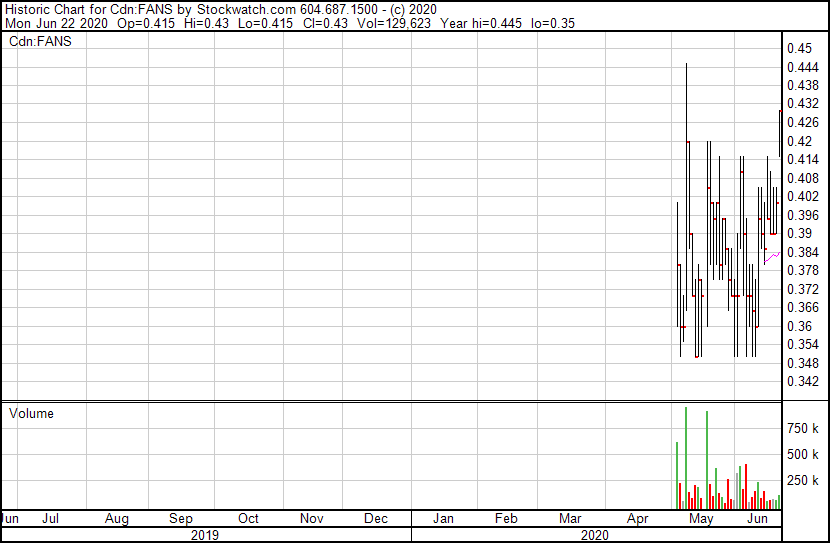Click the 0.414 price axis value
This screenshot has height=543, width=830.
[x=803, y=159]
